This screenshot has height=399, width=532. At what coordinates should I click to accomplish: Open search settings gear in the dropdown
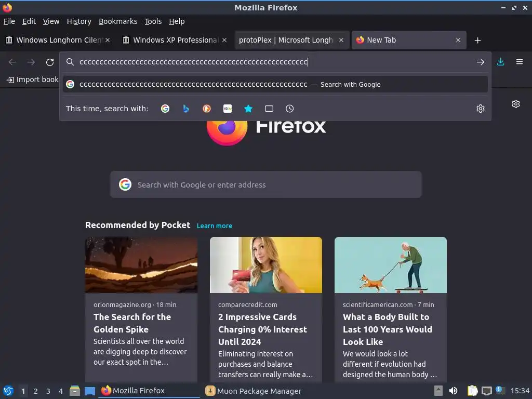(481, 109)
